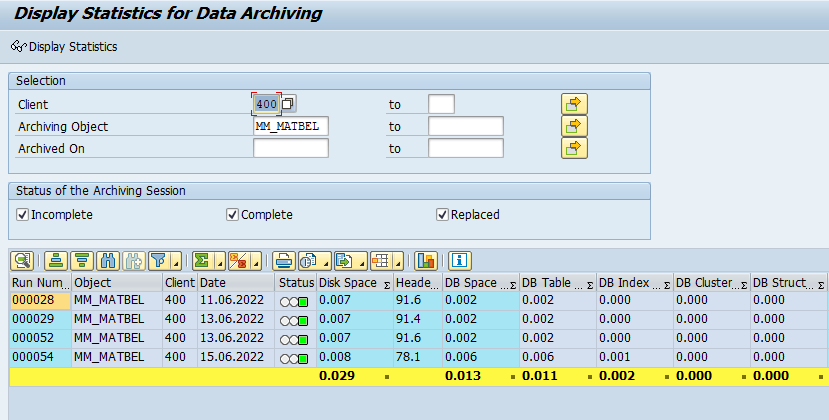Open the Choose Layout grid icon
This screenshot has height=420, width=829.
[x=380, y=261]
